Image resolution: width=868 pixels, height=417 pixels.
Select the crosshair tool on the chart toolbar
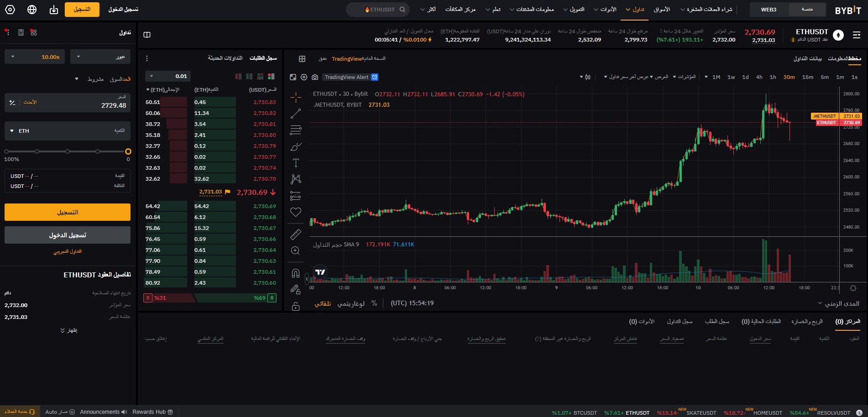296,96
